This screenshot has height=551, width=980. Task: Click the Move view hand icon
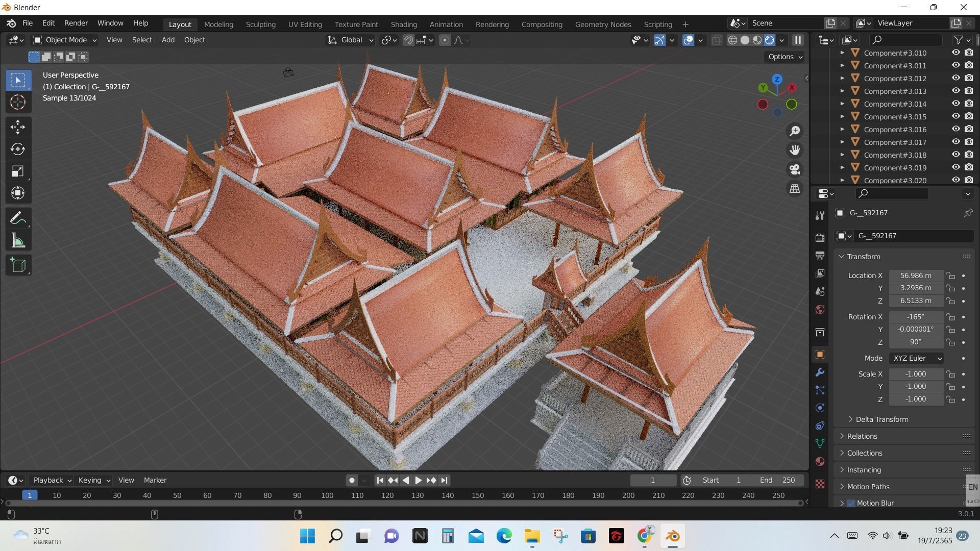pos(795,150)
